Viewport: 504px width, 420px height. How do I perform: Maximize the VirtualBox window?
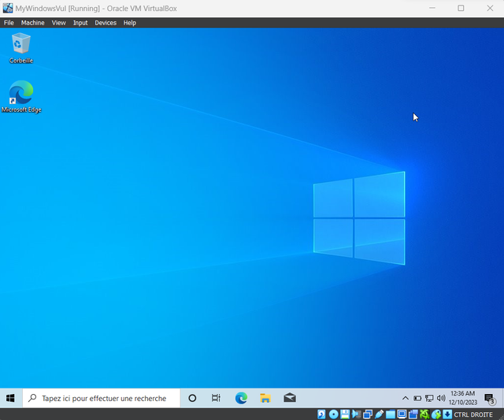click(461, 8)
